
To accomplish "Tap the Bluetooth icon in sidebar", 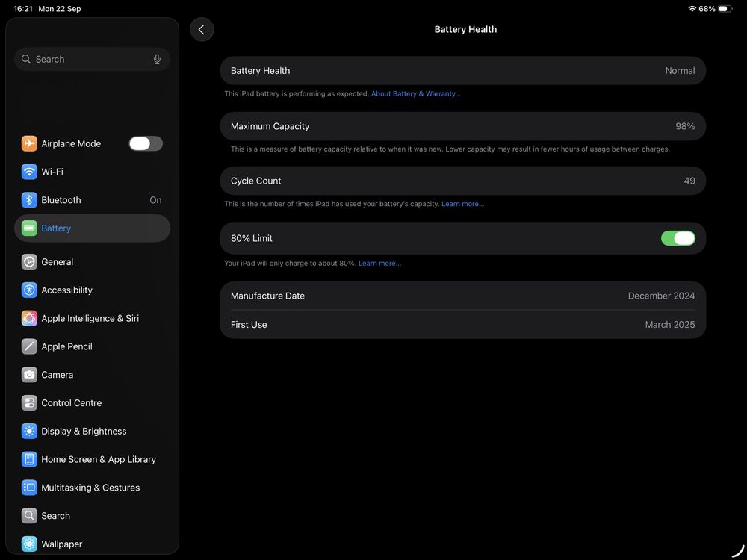I will (29, 200).
